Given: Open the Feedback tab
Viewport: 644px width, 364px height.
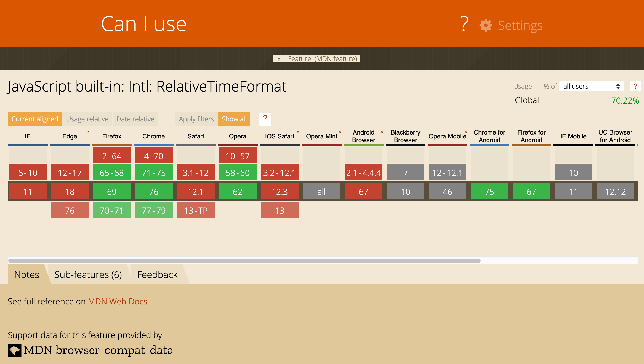Looking at the screenshot, I should pyautogui.click(x=157, y=275).
